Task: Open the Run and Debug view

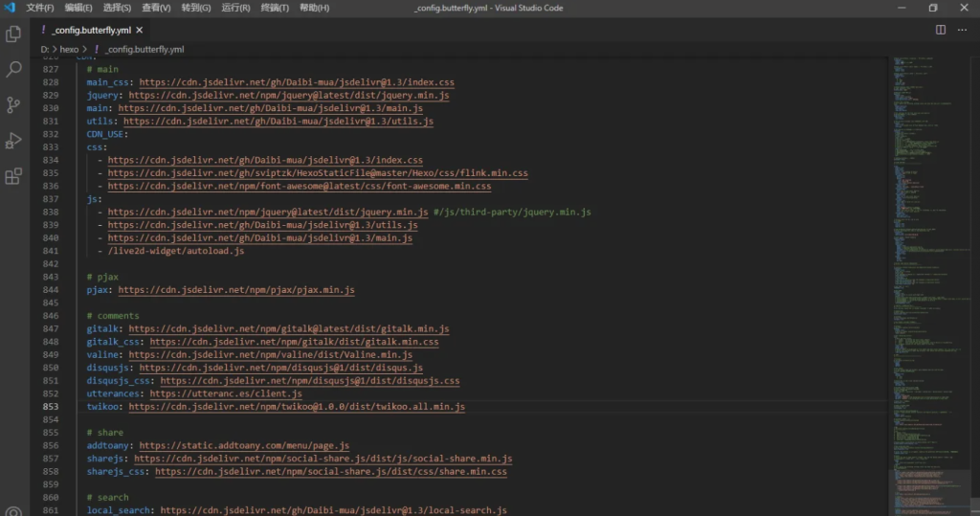Action: pos(13,141)
